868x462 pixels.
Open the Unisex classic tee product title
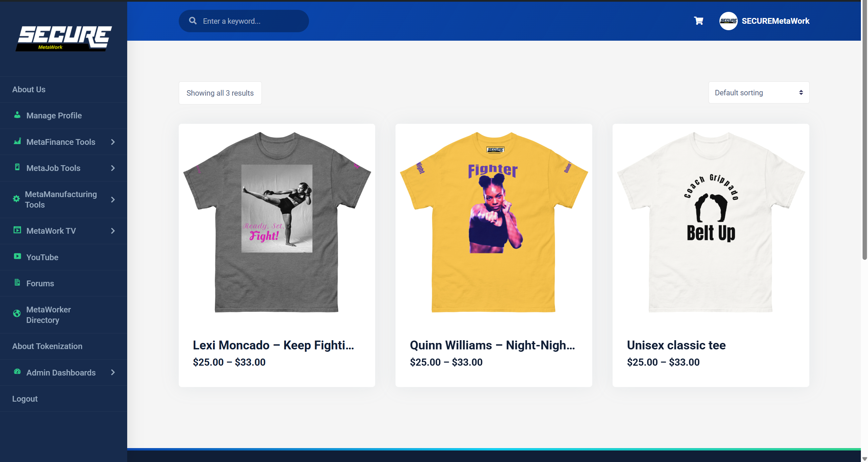(x=676, y=345)
